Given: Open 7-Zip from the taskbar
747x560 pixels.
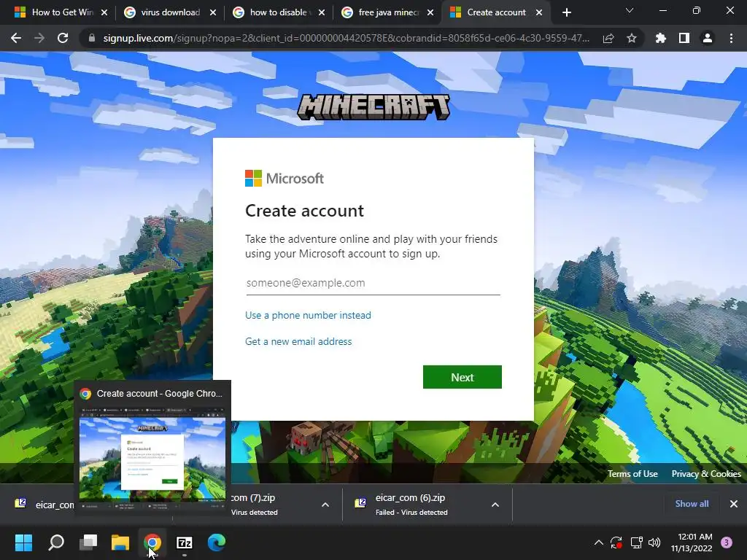Looking at the screenshot, I should point(185,542).
